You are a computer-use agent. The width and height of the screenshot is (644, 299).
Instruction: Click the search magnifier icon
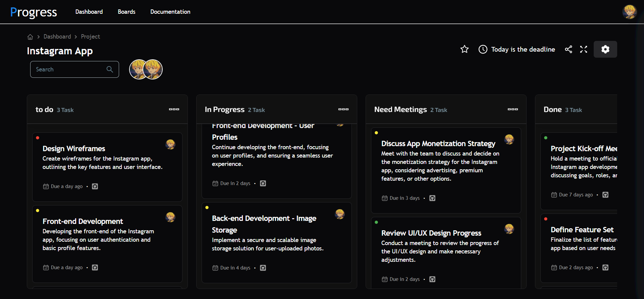[x=110, y=69]
